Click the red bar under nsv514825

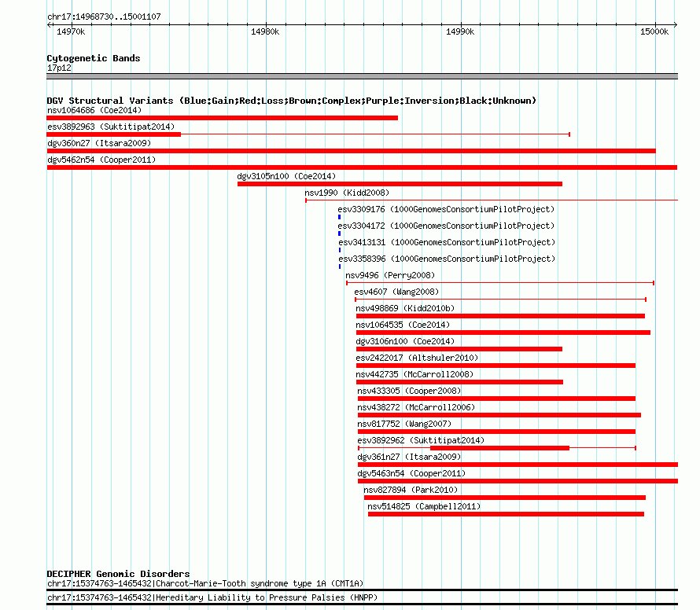click(507, 515)
